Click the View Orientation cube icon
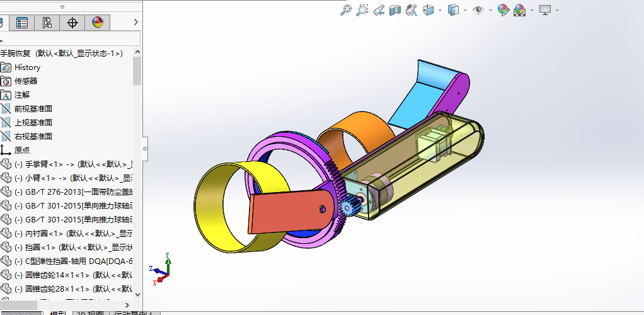 428,10
